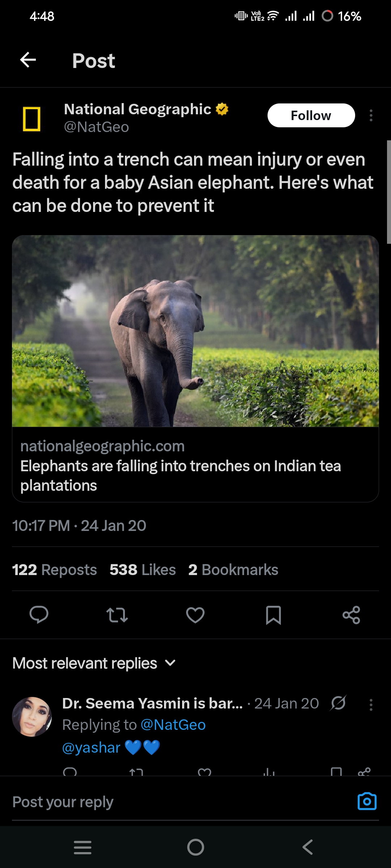Open Dr. Seema Yasmin's avatar
This screenshot has width=391, height=868.
32,716
